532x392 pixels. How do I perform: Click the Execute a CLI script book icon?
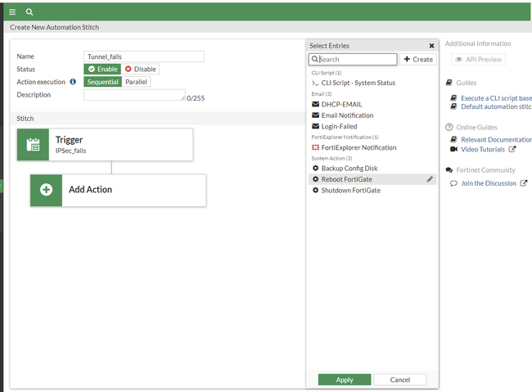tap(453, 98)
